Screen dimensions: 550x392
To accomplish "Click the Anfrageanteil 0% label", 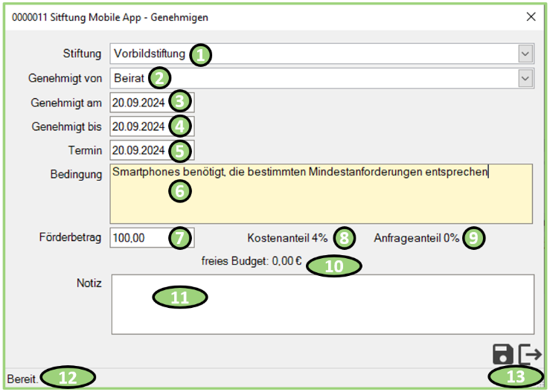I will tap(417, 238).
